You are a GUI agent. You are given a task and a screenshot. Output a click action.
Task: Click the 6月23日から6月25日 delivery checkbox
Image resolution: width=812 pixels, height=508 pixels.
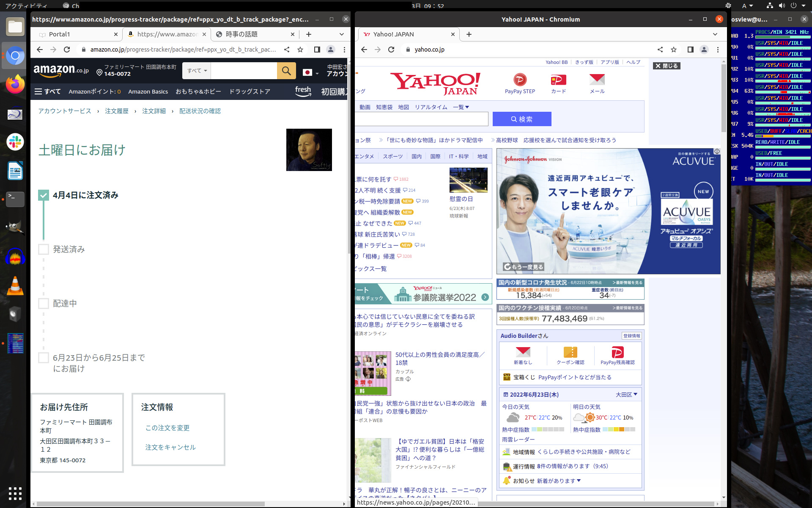(44, 357)
